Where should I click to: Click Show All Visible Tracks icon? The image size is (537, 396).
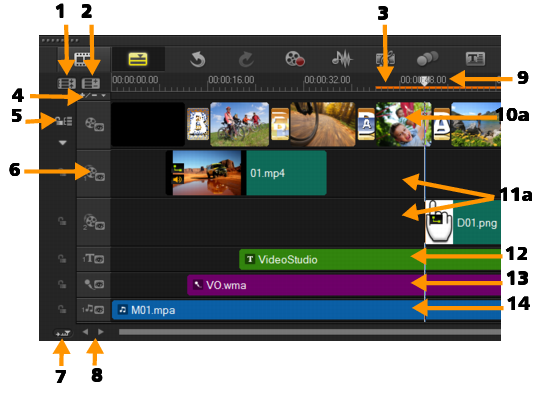tap(66, 83)
